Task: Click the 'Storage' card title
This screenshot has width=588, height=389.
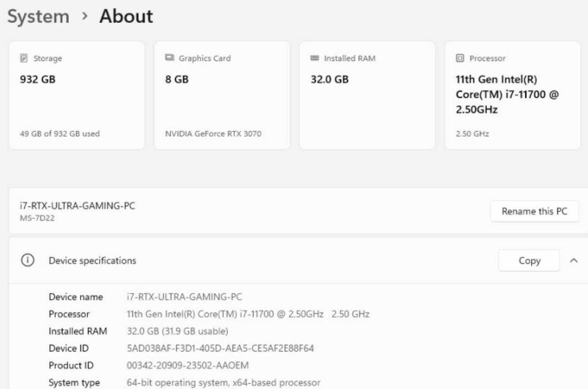Action: (48, 58)
